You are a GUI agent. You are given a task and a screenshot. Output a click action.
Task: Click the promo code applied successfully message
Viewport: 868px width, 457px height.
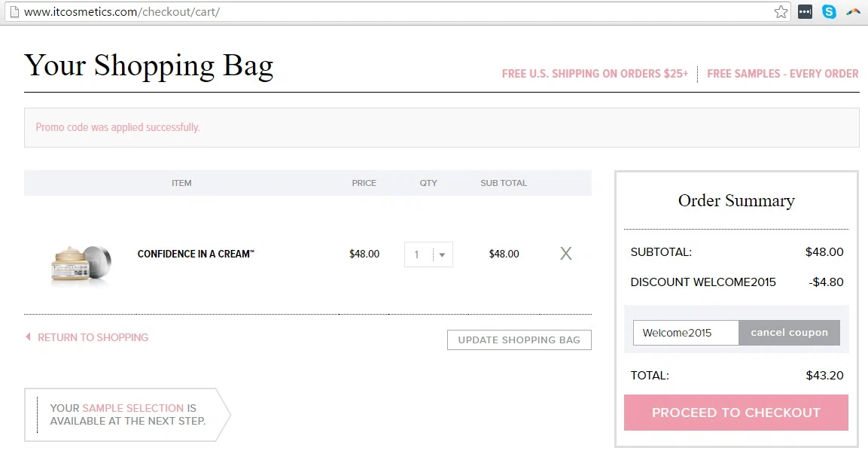click(x=118, y=127)
